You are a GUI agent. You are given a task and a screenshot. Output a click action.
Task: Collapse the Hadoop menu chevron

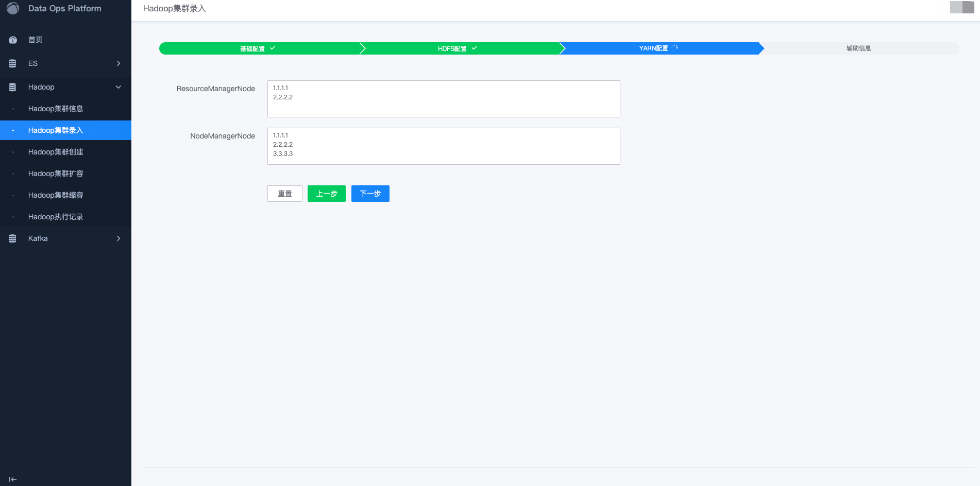[119, 87]
